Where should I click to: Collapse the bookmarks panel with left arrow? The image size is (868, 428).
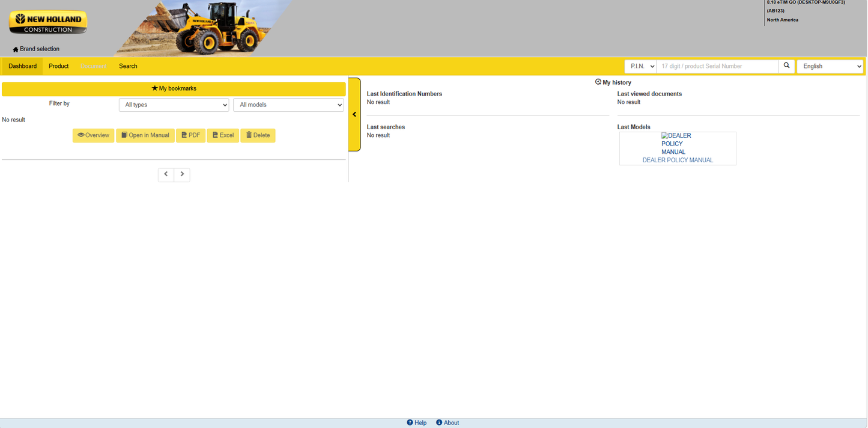pos(354,114)
